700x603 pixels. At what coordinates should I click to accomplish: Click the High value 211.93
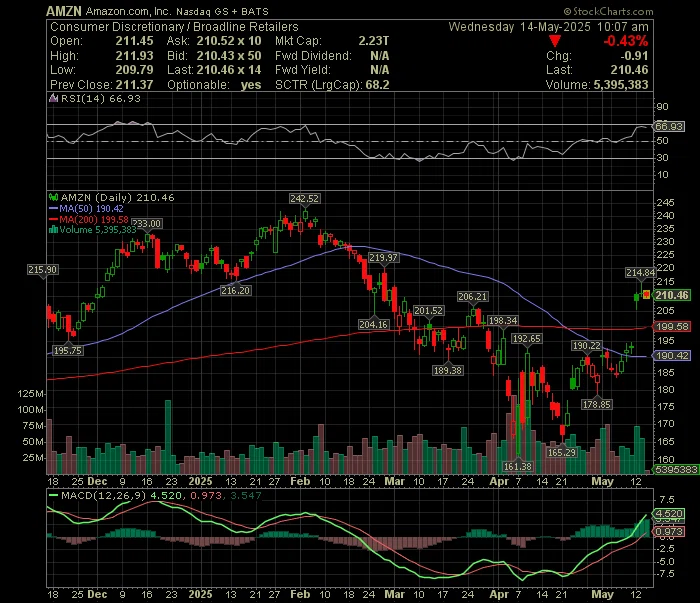coord(134,56)
